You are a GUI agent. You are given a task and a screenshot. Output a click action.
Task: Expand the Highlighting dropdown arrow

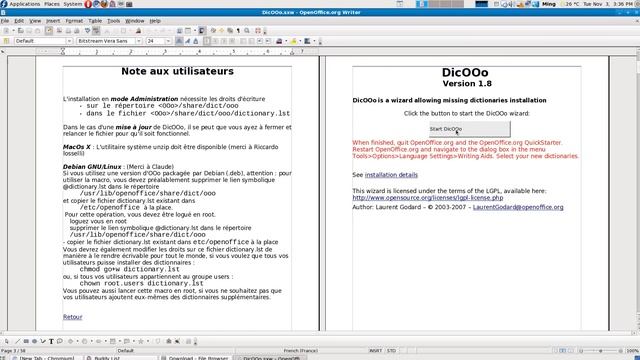click(x=300, y=41)
